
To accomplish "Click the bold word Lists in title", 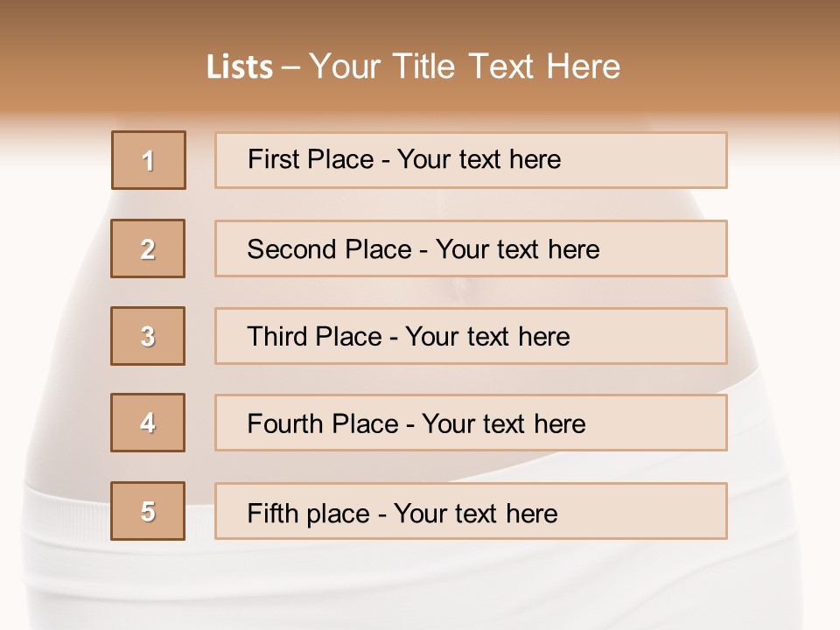I will (240, 67).
